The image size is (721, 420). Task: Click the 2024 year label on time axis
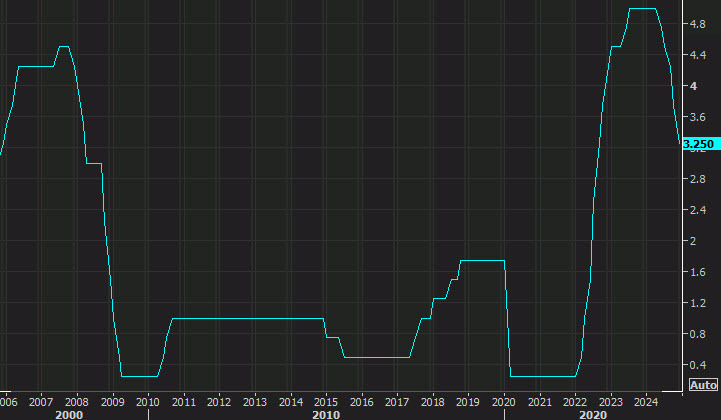point(646,401)
